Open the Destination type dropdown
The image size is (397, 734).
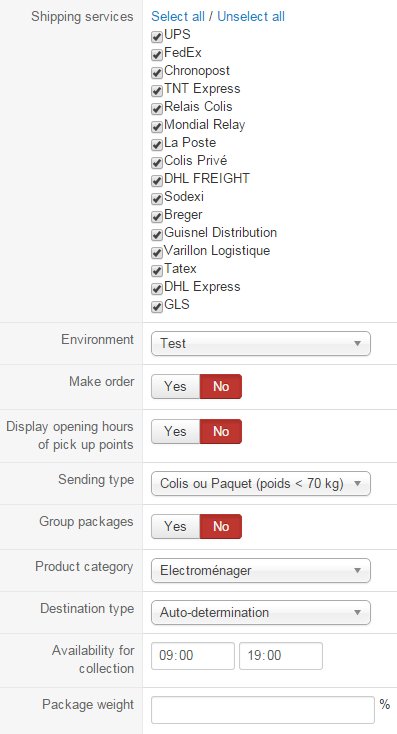[x=261, y=612]
